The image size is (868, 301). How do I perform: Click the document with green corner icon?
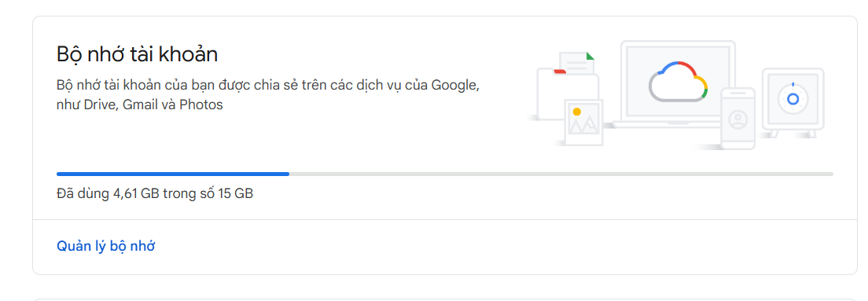[577, 63]
